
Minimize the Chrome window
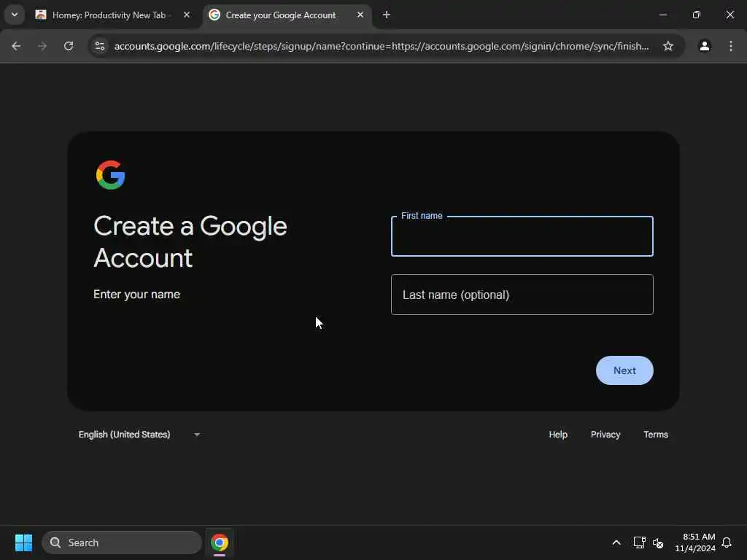[x=662, y=15]
